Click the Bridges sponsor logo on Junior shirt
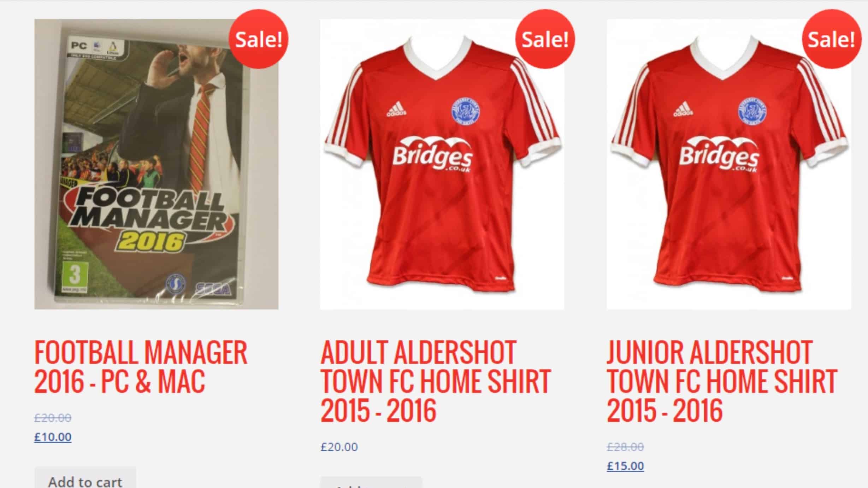This screenshot has height=488, width=868. [x=719, y=154]
